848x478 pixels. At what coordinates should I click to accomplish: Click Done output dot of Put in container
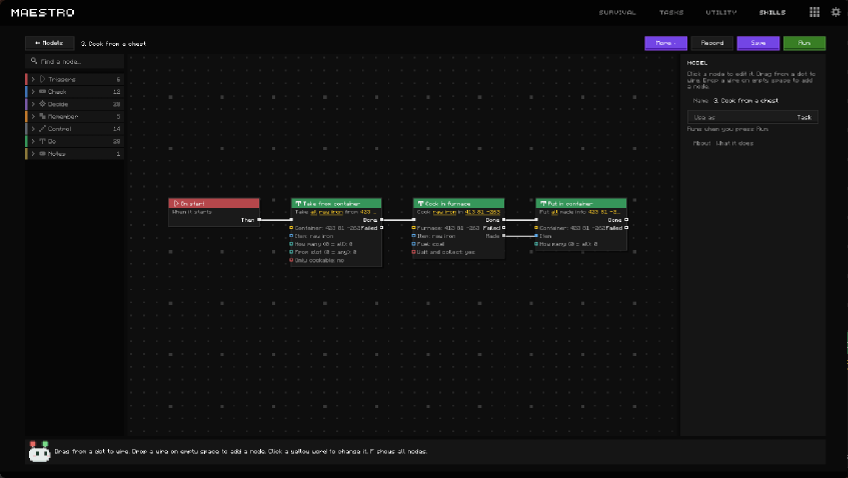tap(626, 220)
